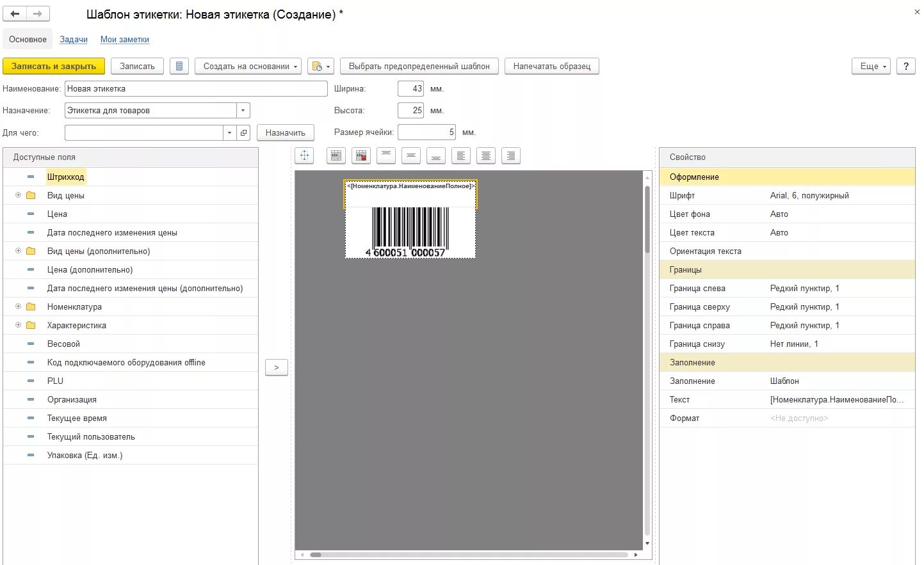Click Выбрать предопределенный шаблон

[419, 66]
